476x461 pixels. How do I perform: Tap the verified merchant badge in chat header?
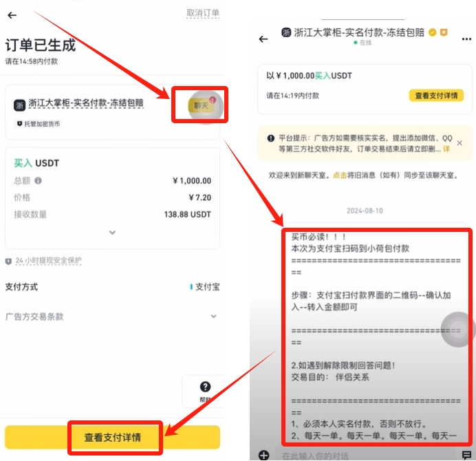(432, 32)
